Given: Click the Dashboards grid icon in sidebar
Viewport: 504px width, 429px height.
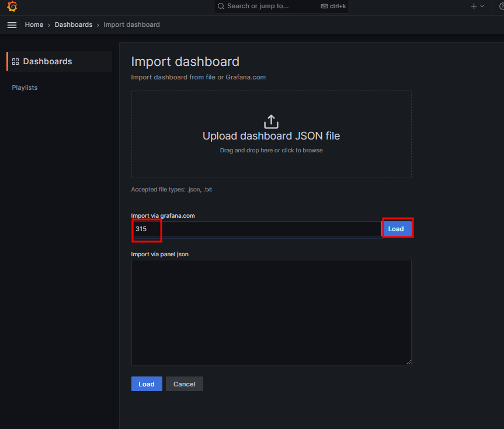Looking at the screenshot, I should 15,61.
